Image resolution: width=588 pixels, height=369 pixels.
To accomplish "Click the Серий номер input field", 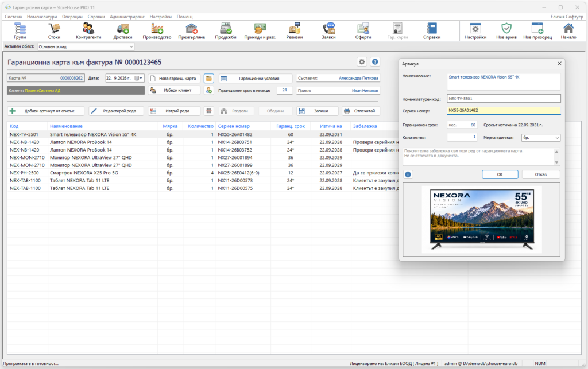I will 504,111.
